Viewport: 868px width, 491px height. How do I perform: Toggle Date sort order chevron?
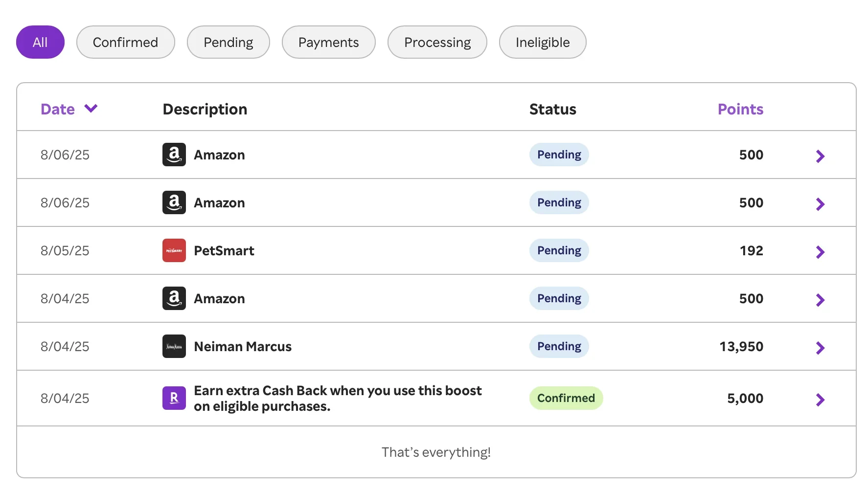(91, 108)
